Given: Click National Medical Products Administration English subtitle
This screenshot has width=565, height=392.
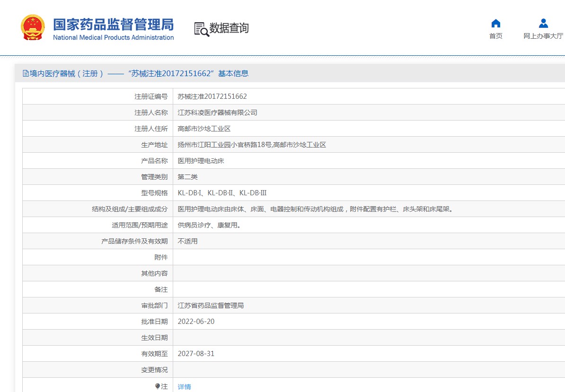Looking at the screenshot, I should point(113,37).
